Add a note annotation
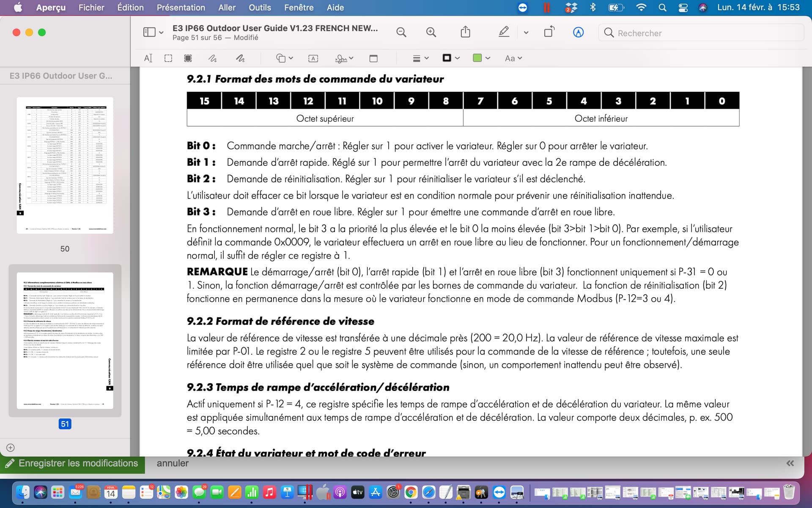Viewport: 812px width, 508px height. [x=373, y=58]
